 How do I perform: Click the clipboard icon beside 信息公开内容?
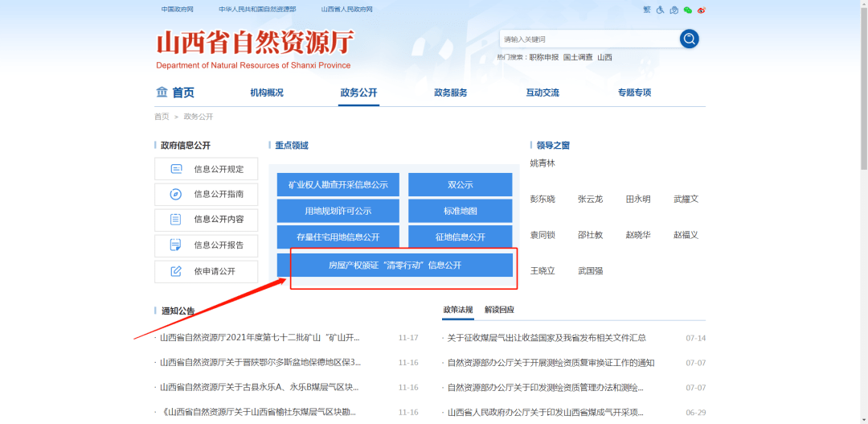[x=175, y=219]
